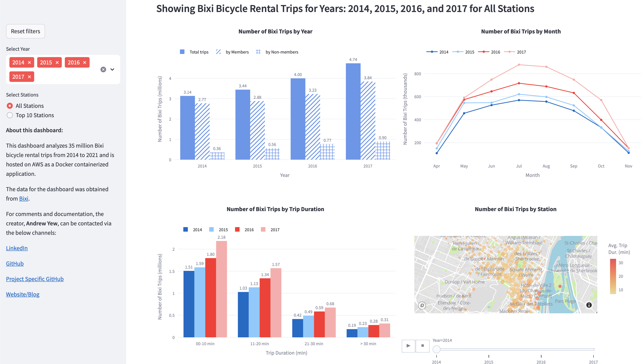Viewport: 642px width, 364px height.
Task: Clear all selected years with circle X
Action: 103,69
